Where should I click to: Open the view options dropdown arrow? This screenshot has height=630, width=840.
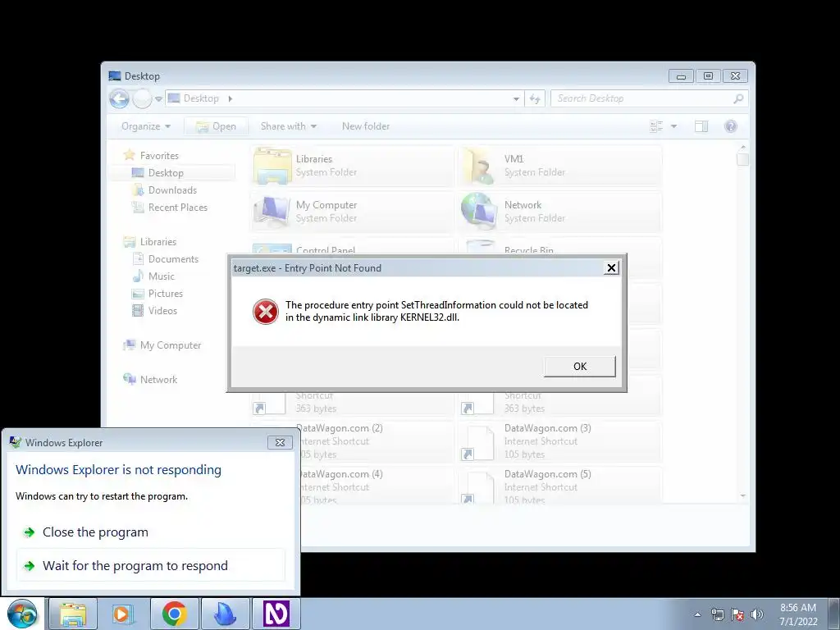point(674,126)
